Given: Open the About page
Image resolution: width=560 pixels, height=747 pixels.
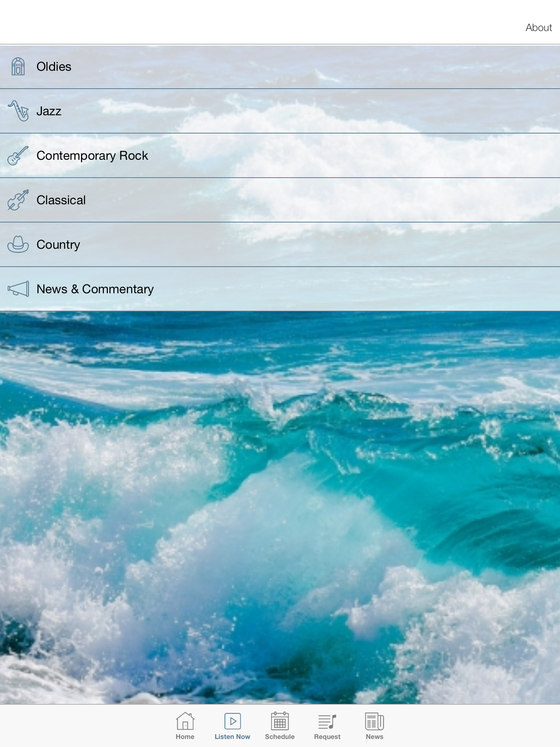Looking at the screenshot, I should (538, 28).
